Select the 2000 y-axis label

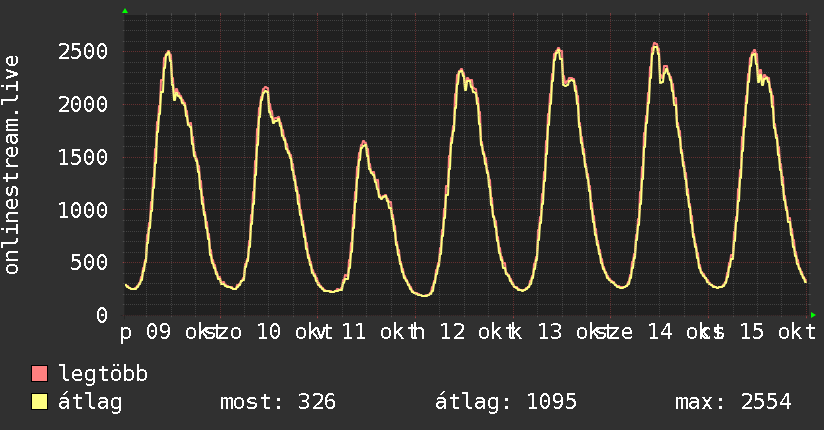(83, 104)
